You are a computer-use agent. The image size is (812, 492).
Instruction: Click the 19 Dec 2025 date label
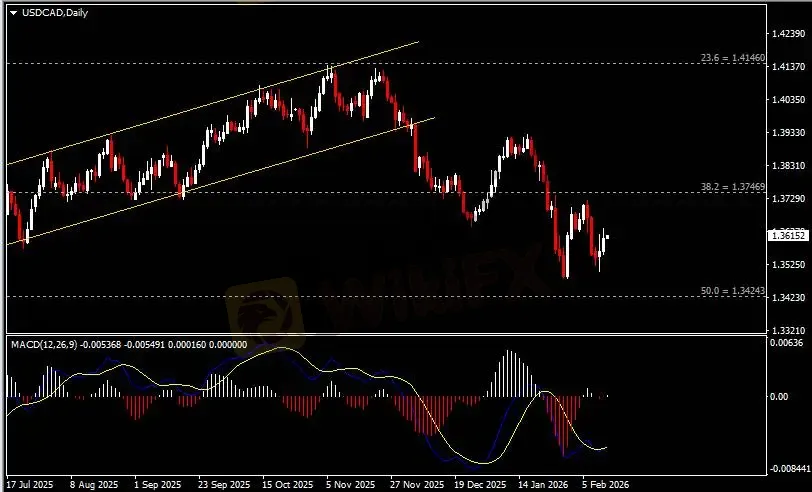pyautogui.click(x=481, y=485)
